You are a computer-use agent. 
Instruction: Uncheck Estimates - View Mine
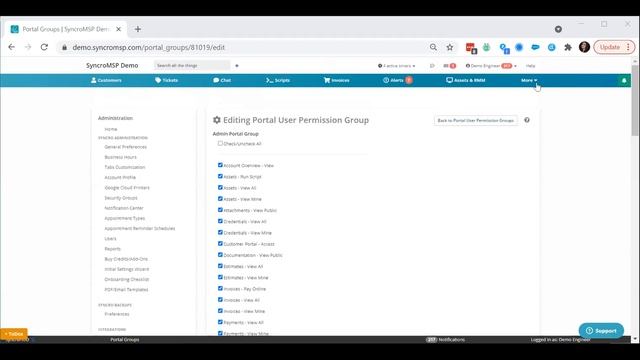click(x=220, y=277)
